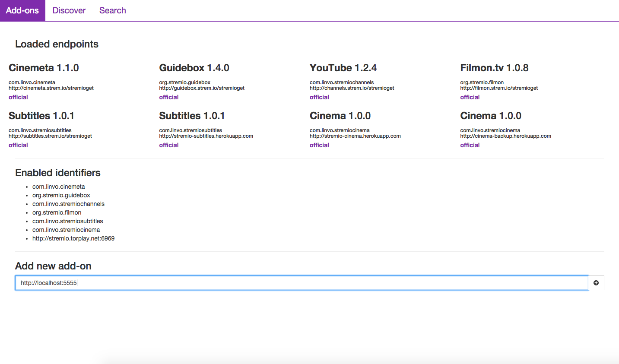Select the http://channels.strem.io/stremioget URL text
The height and width of the screenshot is (364, 619).
click(x=352, y=88)
